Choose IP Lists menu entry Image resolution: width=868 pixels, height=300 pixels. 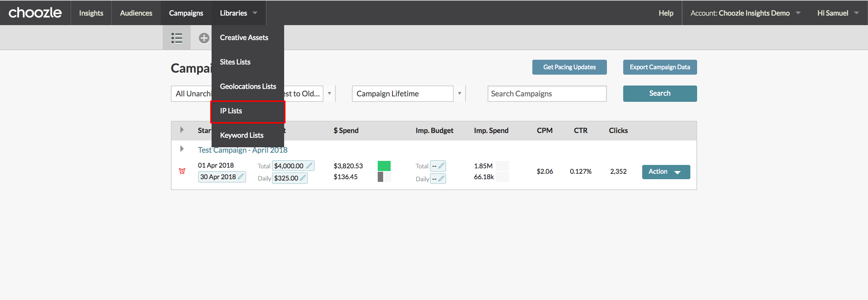click(x=248, y=111)
